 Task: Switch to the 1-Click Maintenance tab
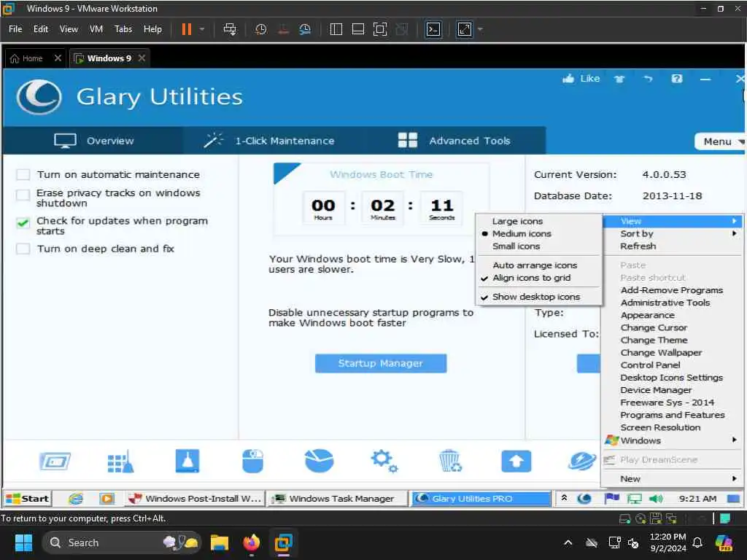268,141
